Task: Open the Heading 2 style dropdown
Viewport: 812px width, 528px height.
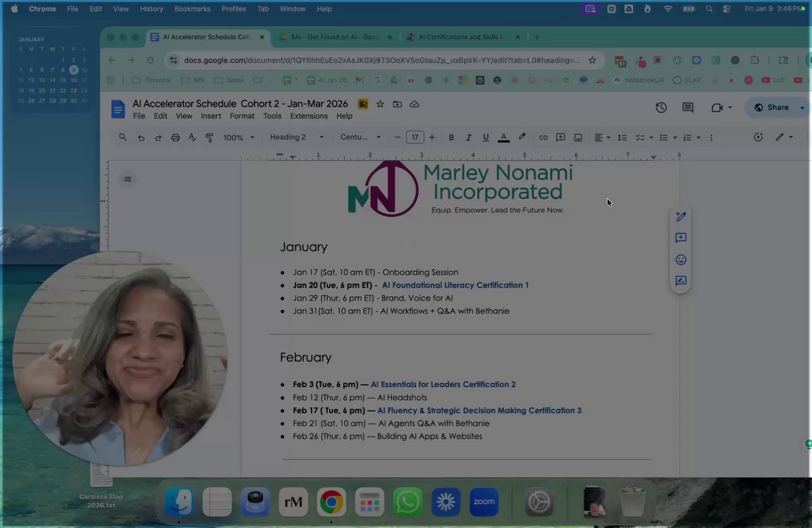Action: (x=296, y=137)
